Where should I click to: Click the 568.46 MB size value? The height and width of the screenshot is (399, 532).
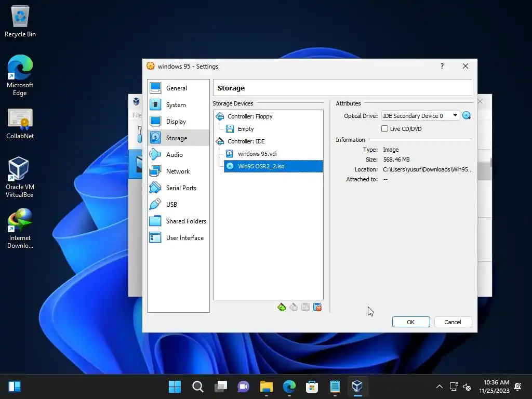[396, 159]
